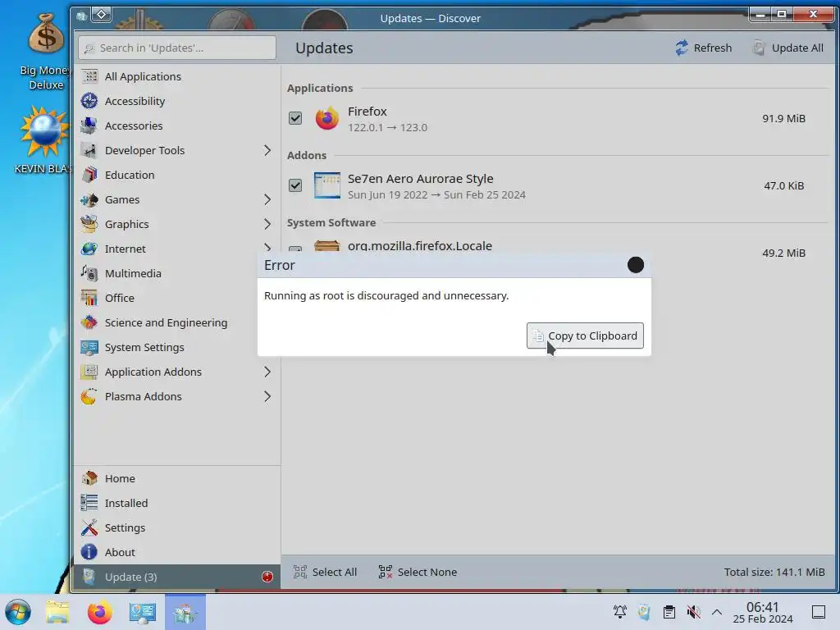Click the Refresh icon button
This screenshot has height=630, width=840.
pos(703,48)
